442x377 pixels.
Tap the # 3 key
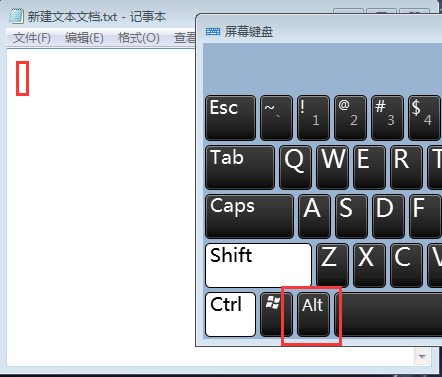(387, 118)
